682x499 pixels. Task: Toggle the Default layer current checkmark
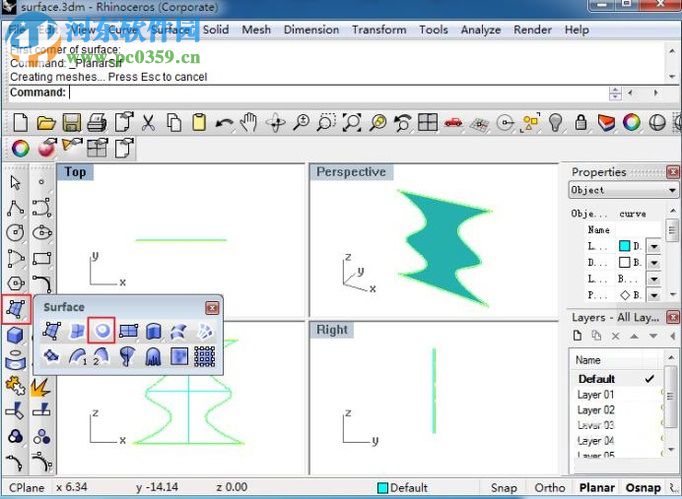pyautogui.click(x=649, y=379)
